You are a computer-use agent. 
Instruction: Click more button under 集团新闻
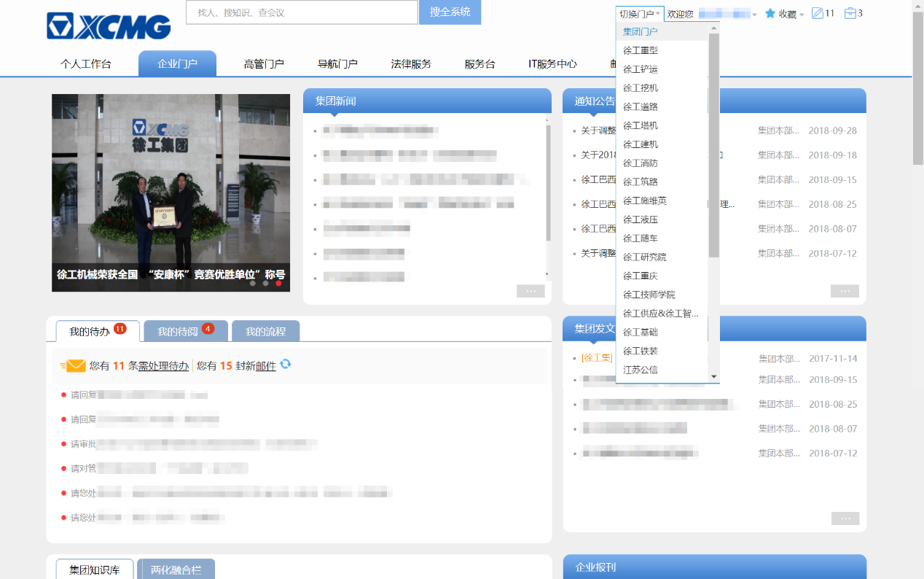click(530, 291)
